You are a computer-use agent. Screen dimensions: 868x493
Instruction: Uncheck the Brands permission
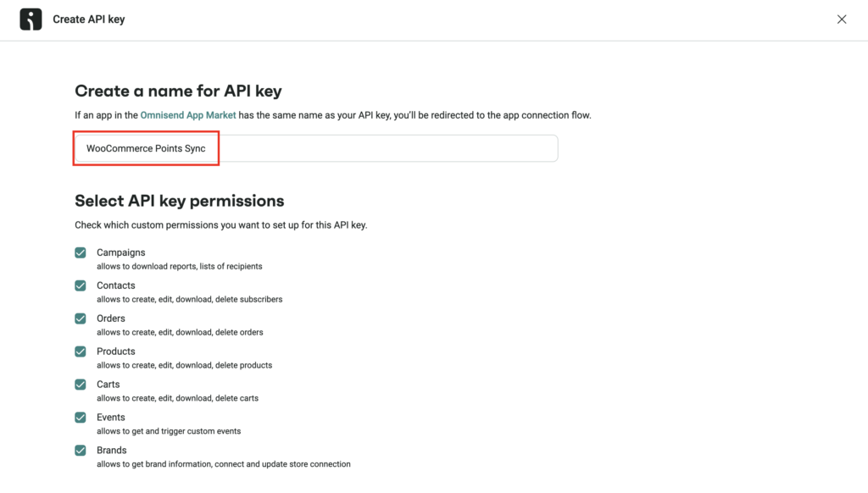pyautogui.click(x=81, y=451)
